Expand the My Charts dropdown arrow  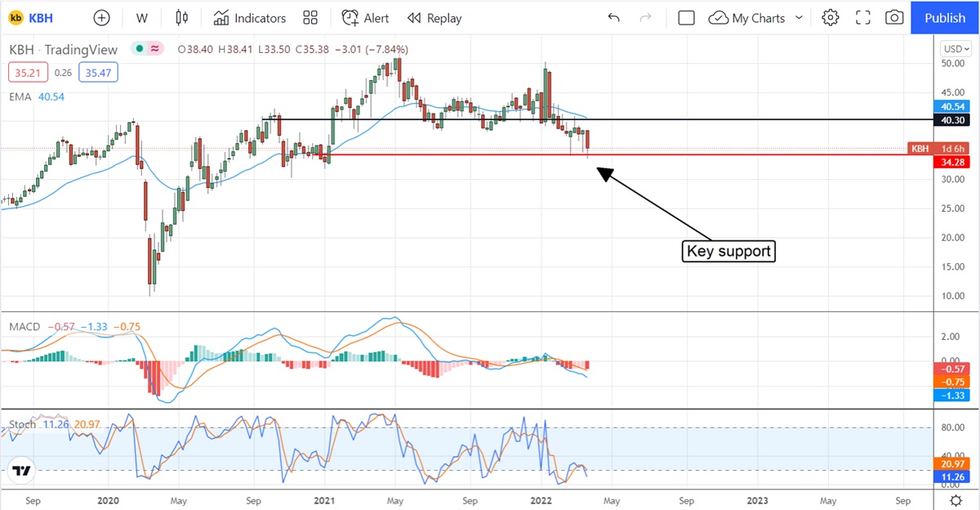pyautogui.click(x=799, y=18)
